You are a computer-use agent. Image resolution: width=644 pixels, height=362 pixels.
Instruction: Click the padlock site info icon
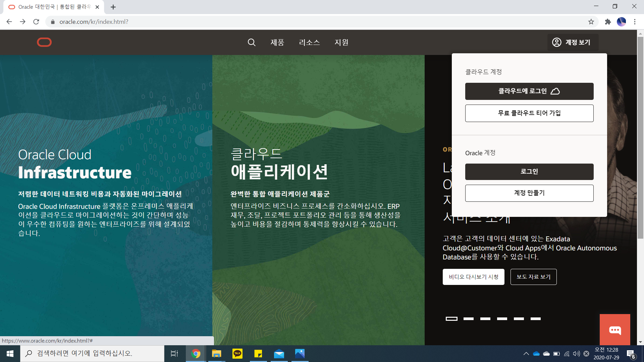[x=53, y=22]
